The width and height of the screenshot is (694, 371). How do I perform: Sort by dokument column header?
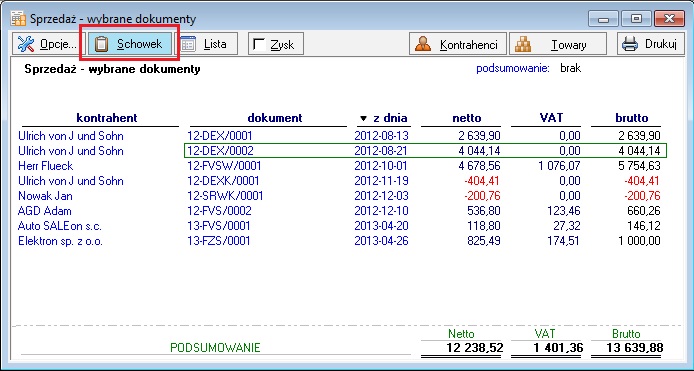[275, 118]
